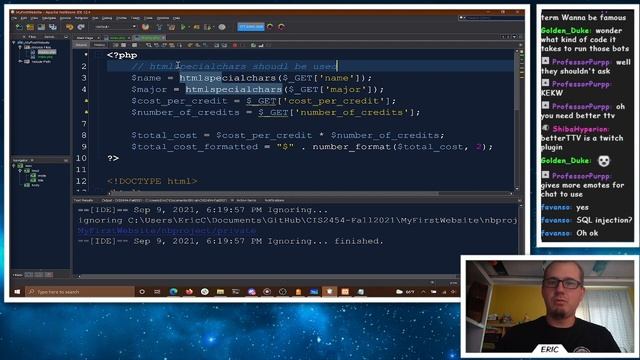Collapse the head node in Navigator

tap(20, 171)
